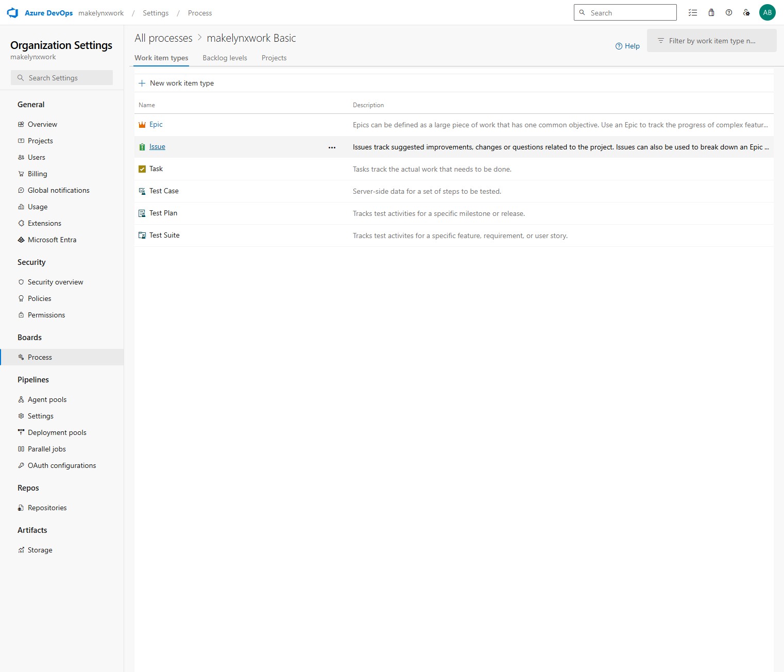Click New work item type button
This screenshot has height=672, width=784.
[176, 83]
